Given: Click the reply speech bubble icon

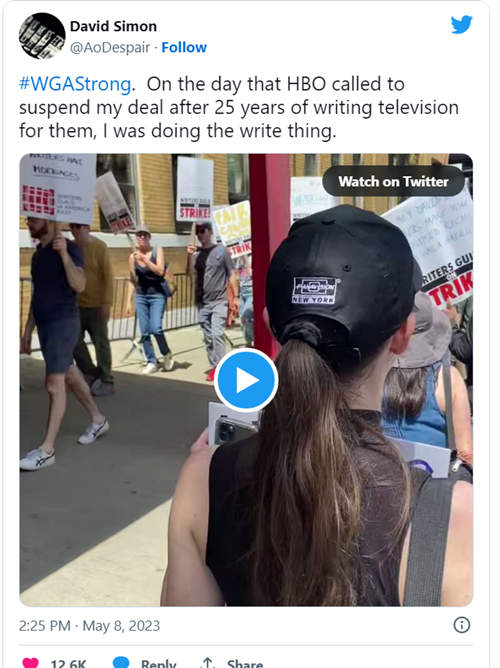Looking at the screenshot, I should coord(121,662).
